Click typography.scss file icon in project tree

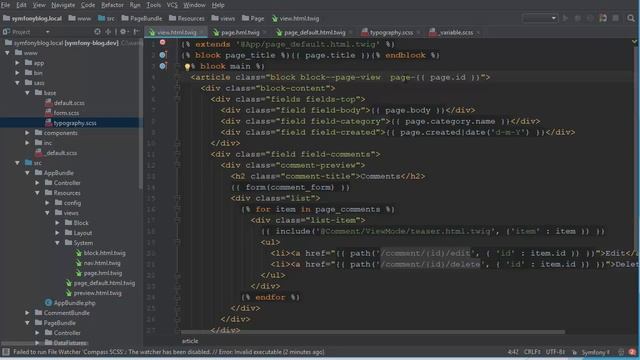tap(49, 122)
